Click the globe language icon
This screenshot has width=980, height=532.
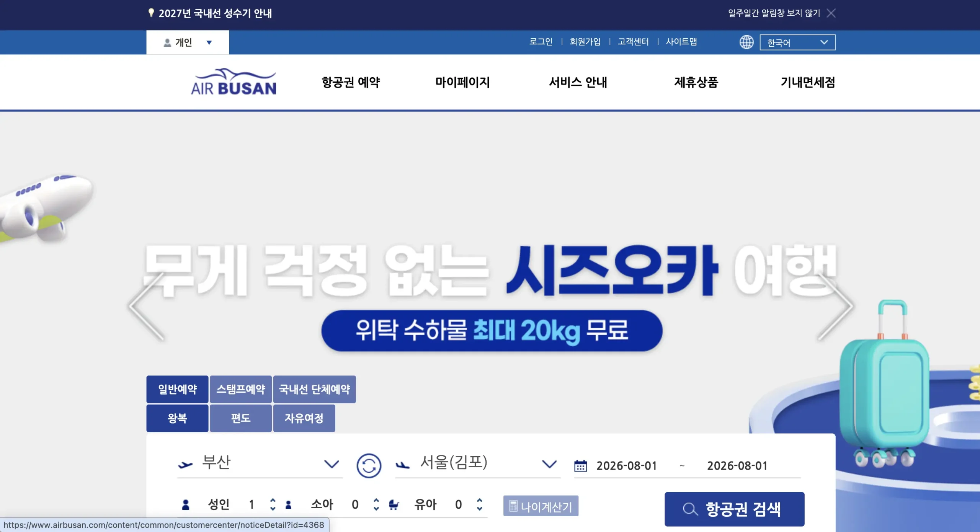(746, 42)
